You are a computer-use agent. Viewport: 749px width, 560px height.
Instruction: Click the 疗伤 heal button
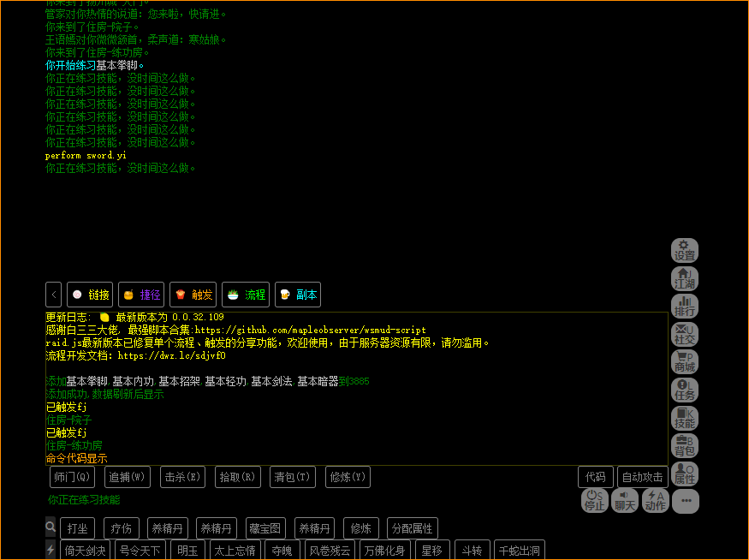(x=122, y=528)
